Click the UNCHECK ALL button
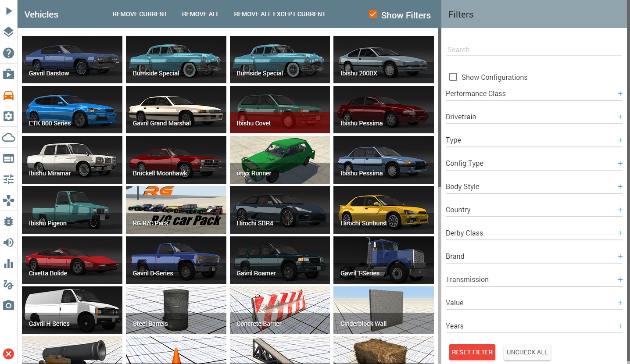630x364 pixels. pos(527,352)
